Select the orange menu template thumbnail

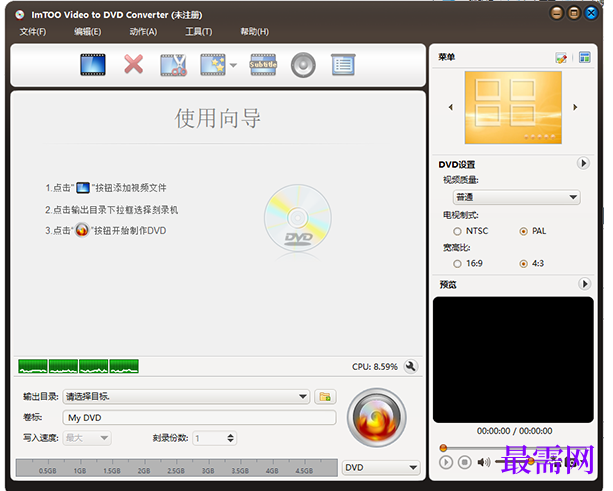coord(513,108)
